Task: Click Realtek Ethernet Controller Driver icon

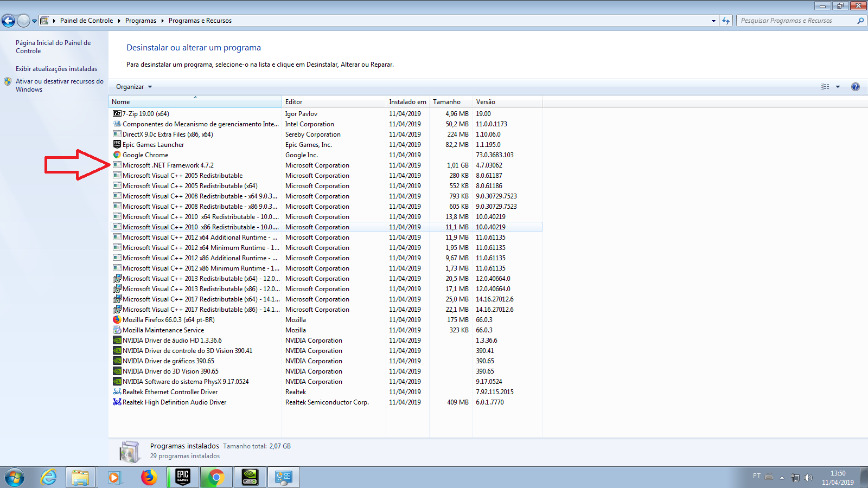Action: [x=117, y=392]
